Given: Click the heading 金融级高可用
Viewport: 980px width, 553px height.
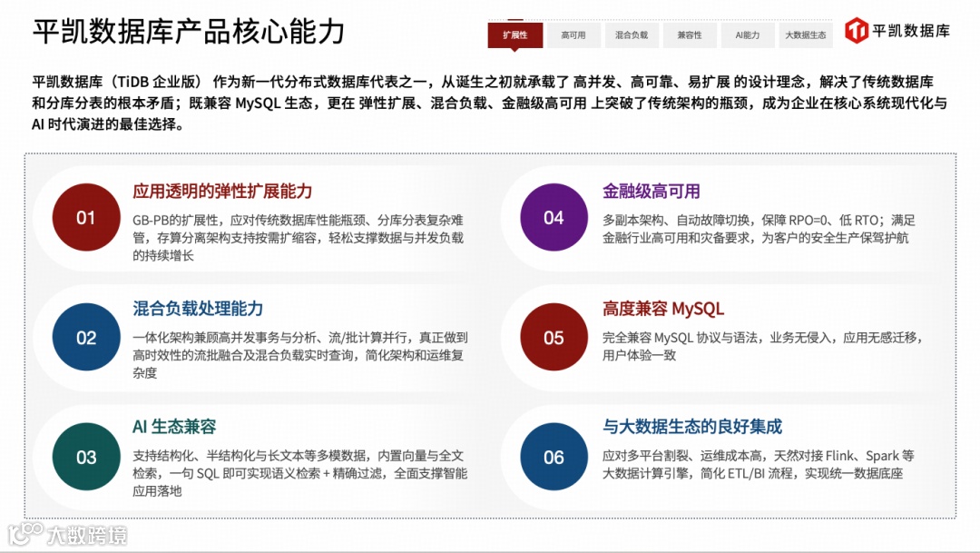Looking at the screenshot, I should coord(651,192).
